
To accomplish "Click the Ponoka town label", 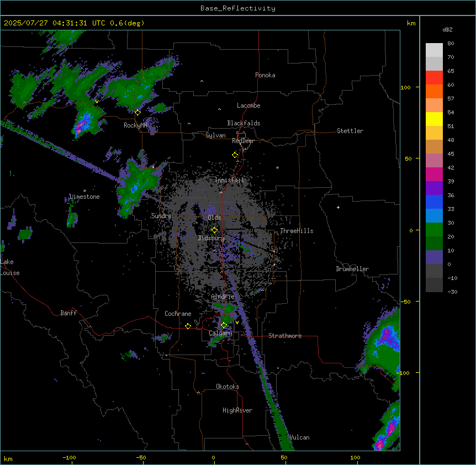I will tap(265, 75).
